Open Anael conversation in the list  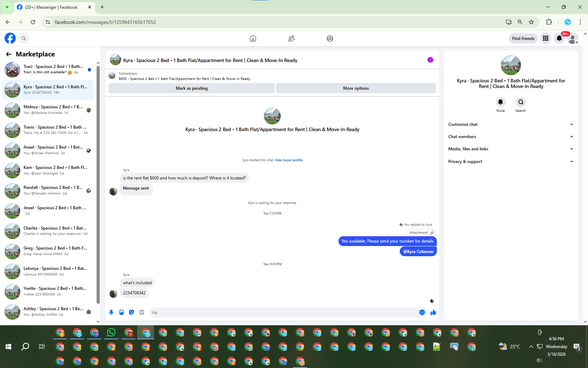[48, 150]
